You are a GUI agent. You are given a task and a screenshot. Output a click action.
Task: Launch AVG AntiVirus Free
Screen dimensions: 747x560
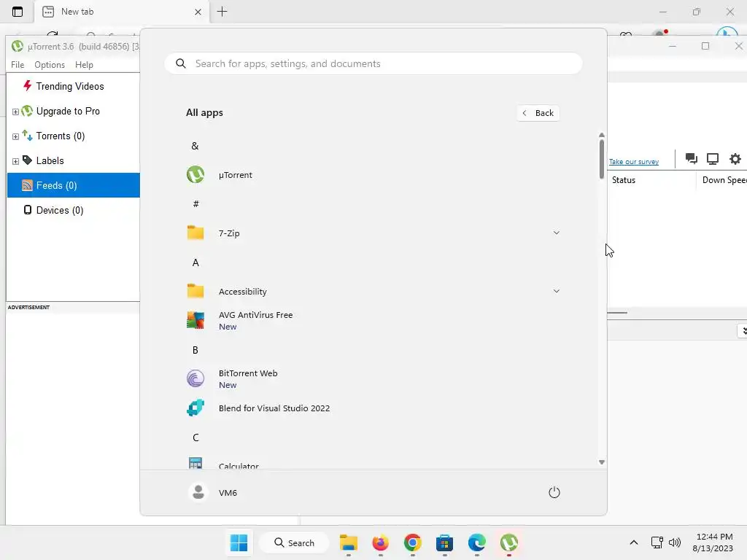[373, 321]
